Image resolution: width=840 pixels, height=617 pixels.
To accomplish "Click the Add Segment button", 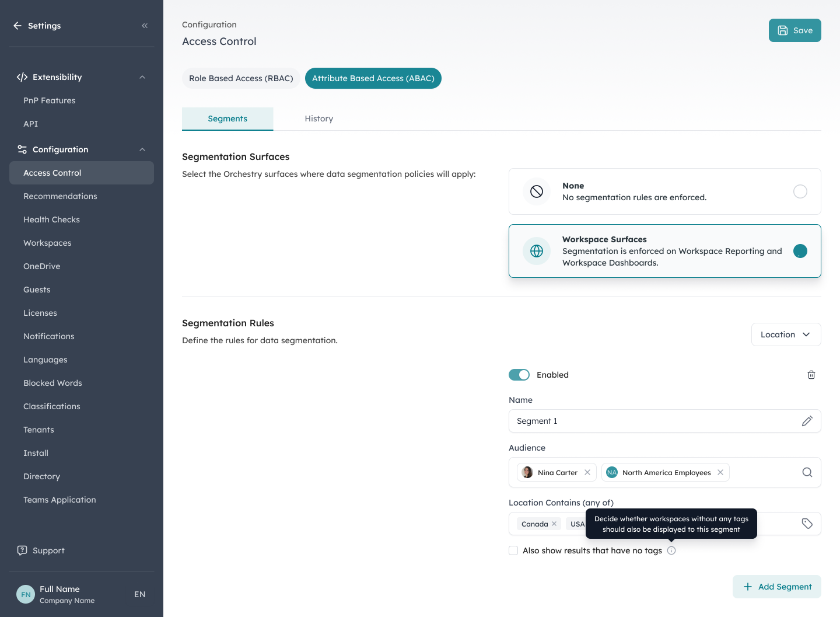I will click(x=777, y=587).
